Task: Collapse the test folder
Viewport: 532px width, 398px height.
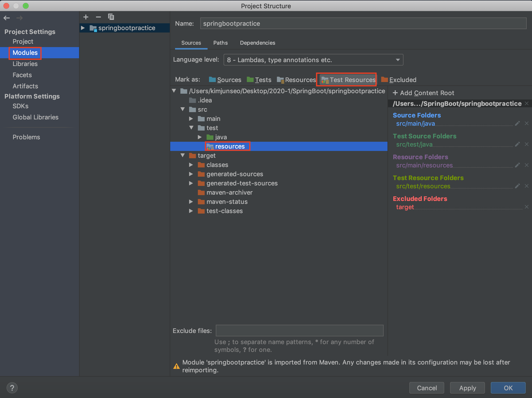Action: coord(191,128)
